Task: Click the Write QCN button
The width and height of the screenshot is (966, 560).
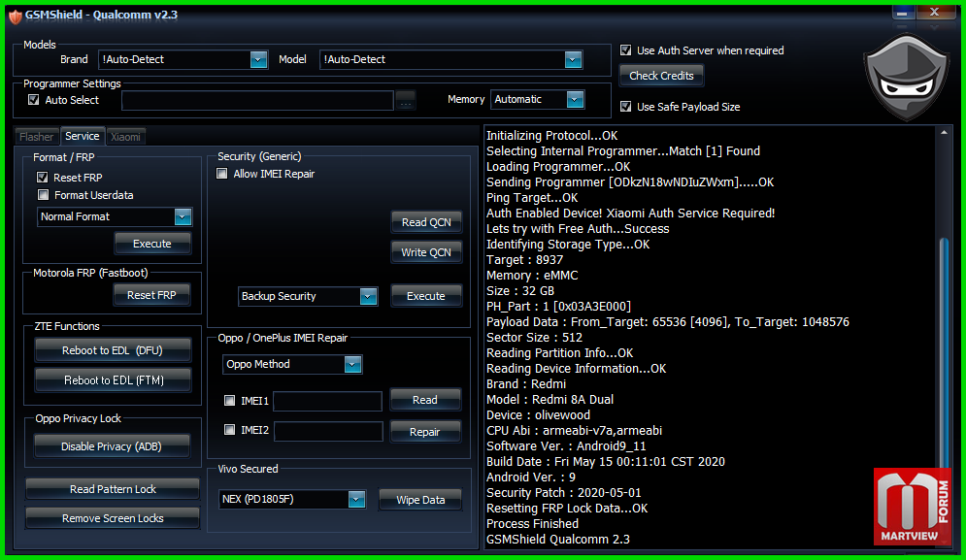Action: coord(426,252)
